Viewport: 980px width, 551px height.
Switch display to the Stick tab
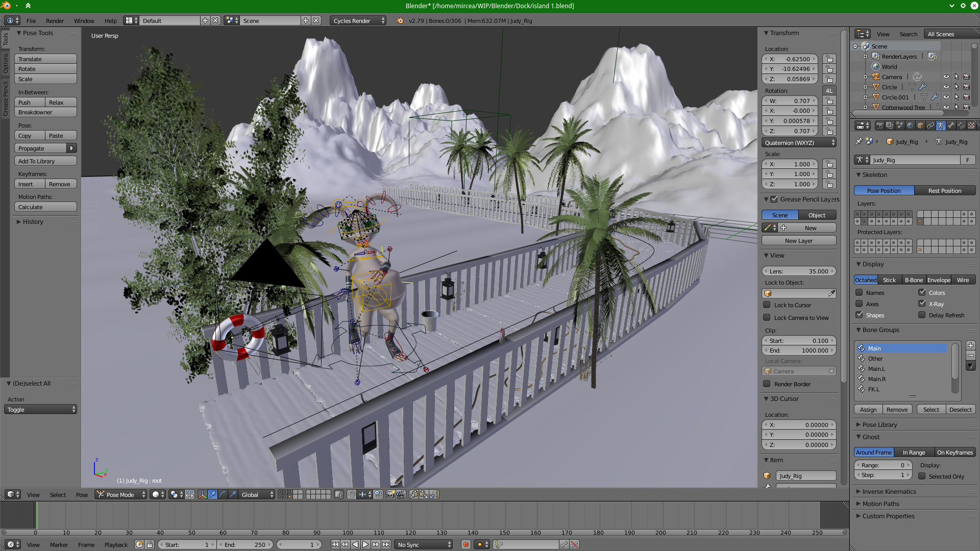click(x=889, y=280)
